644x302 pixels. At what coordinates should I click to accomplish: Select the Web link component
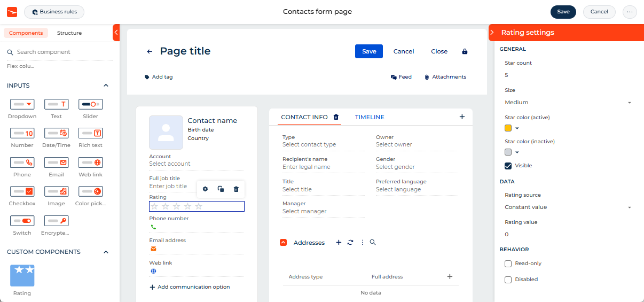(x=90, y=167)
